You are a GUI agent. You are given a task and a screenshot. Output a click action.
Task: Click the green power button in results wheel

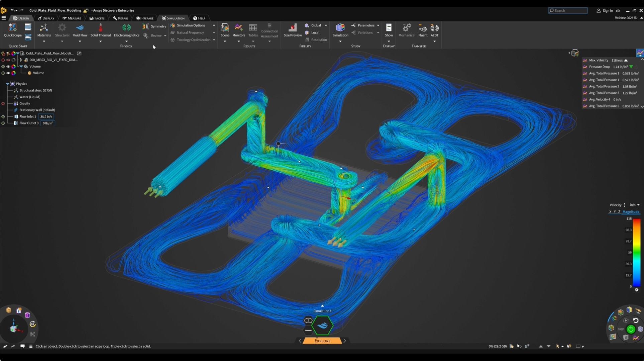tap(631, 329)
